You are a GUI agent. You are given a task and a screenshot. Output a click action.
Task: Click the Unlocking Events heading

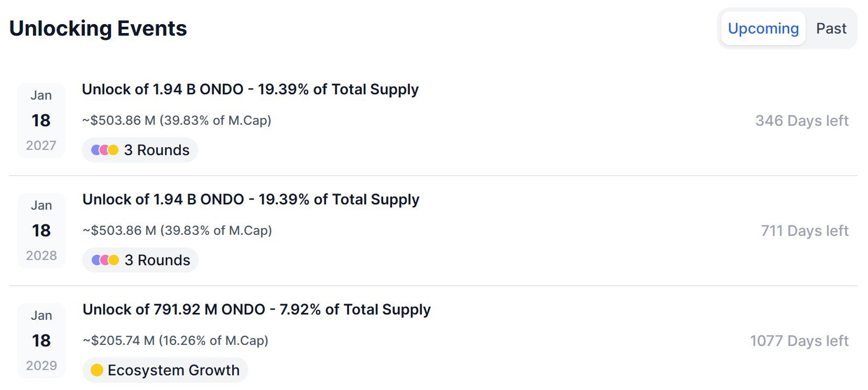tap(98, 28)
